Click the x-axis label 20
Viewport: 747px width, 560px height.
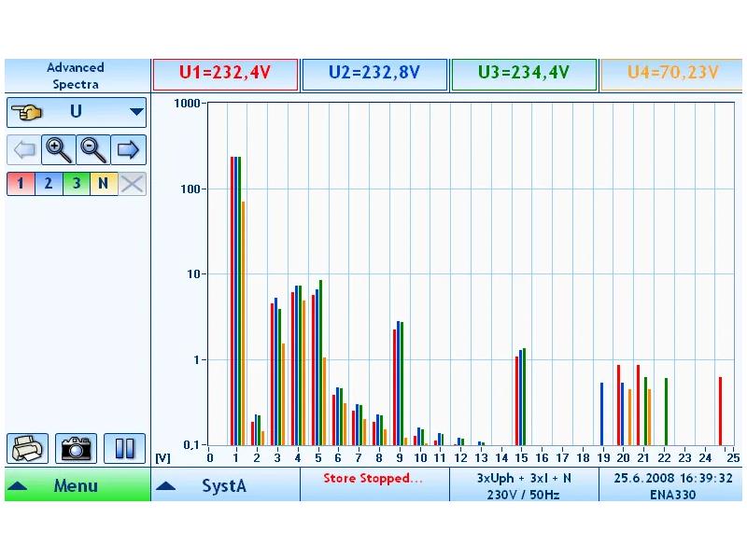pyautogui.click(x=623, y=458)
